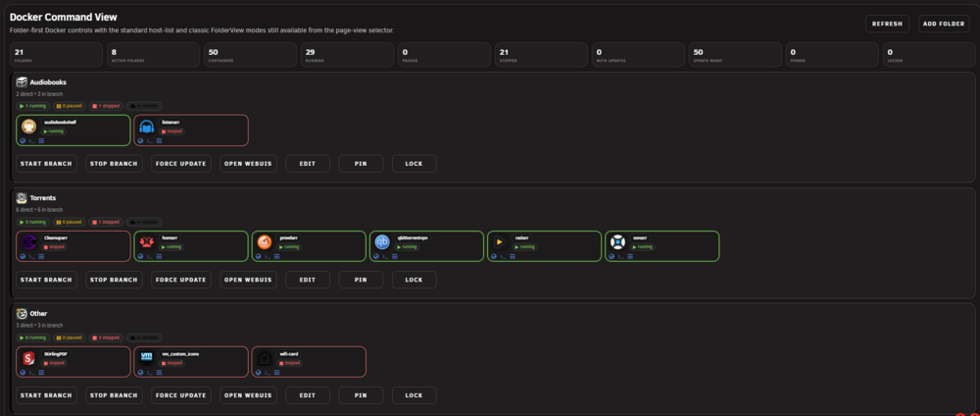This screenshot has height=416, width=980.
Task: Open Cleanuparr console terminal icon
Action: pos(31,256)
